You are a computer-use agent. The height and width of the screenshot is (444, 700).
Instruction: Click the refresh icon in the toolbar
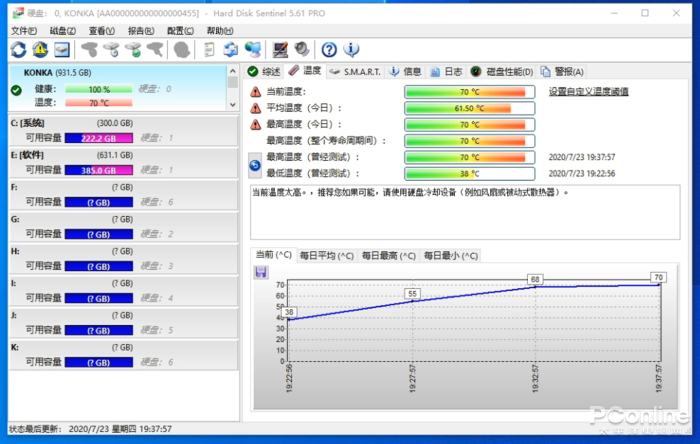pyautogui.click(x=18, y=49)
